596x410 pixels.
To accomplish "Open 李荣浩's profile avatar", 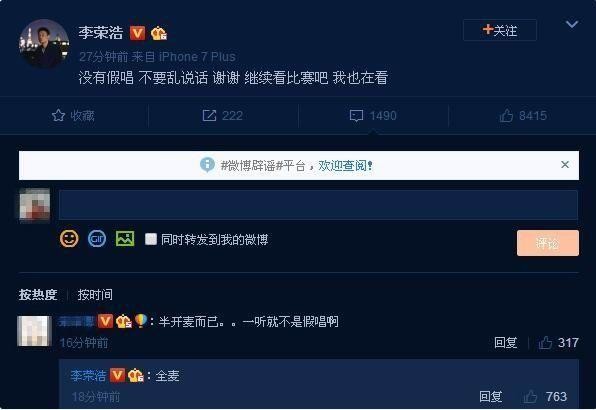I will 44,44.
